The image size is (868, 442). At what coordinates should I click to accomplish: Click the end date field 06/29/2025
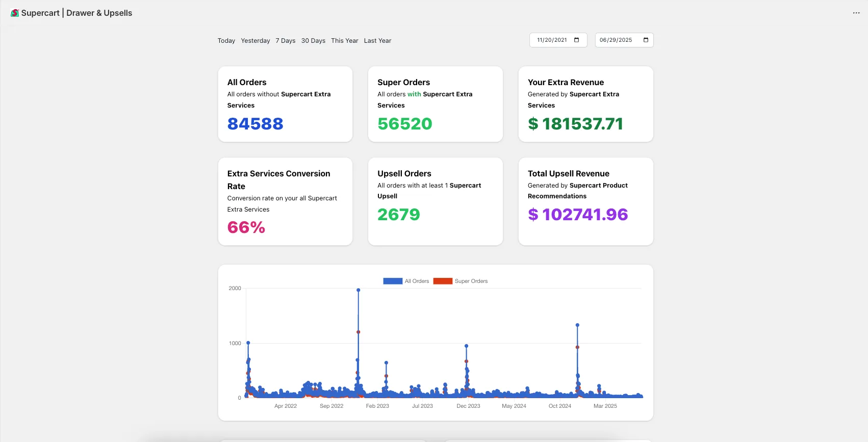(x=624, y=40)
